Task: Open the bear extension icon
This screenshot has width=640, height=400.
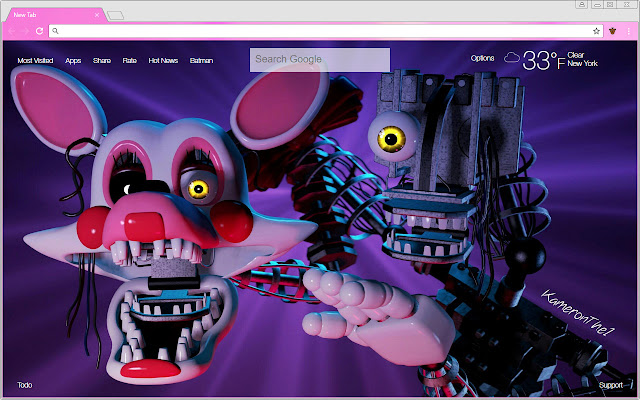Action: pyautogui.click(x=612, y=31)
